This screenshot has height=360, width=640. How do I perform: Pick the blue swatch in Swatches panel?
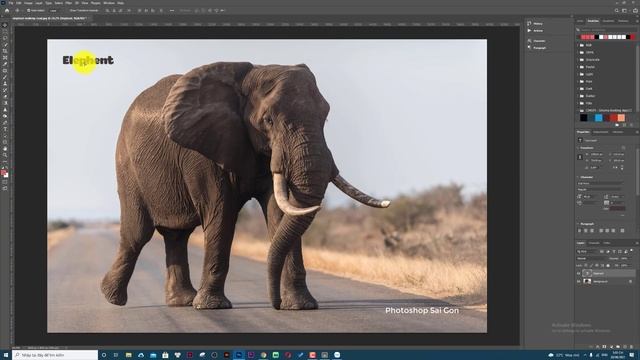[x=598, y=118]
